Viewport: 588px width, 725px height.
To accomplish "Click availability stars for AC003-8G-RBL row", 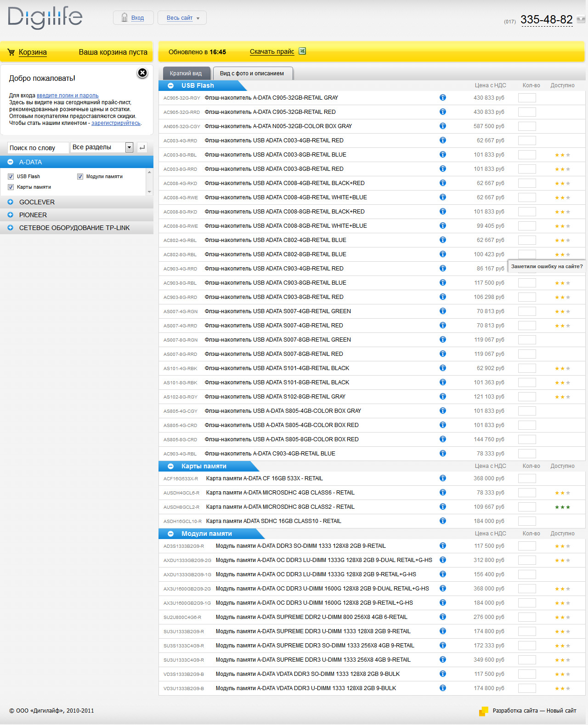I will [x=562, y=155].
